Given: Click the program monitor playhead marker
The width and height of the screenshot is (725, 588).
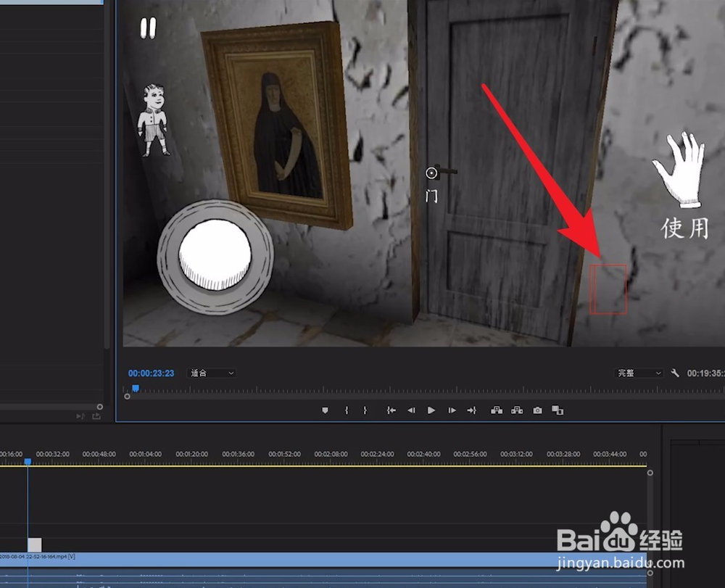Looking at the screenshot, I should 136,389.
